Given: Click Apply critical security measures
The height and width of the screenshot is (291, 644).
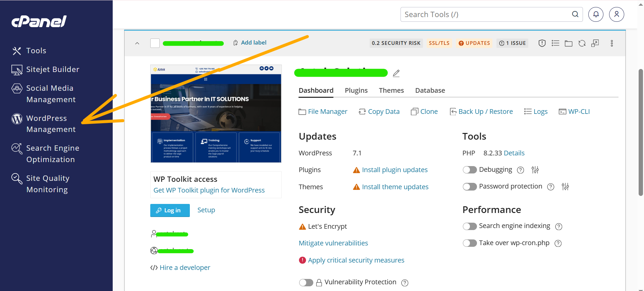Looking at the screenshot, I should pos(356,260).
